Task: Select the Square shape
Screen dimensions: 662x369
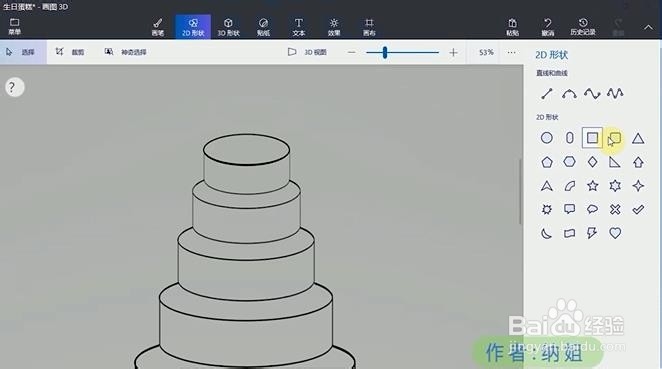Action: tap(592, 138)
